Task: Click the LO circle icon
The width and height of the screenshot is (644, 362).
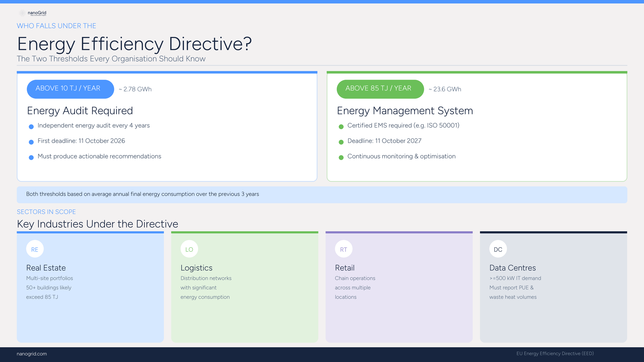Action: click(189, 249)
